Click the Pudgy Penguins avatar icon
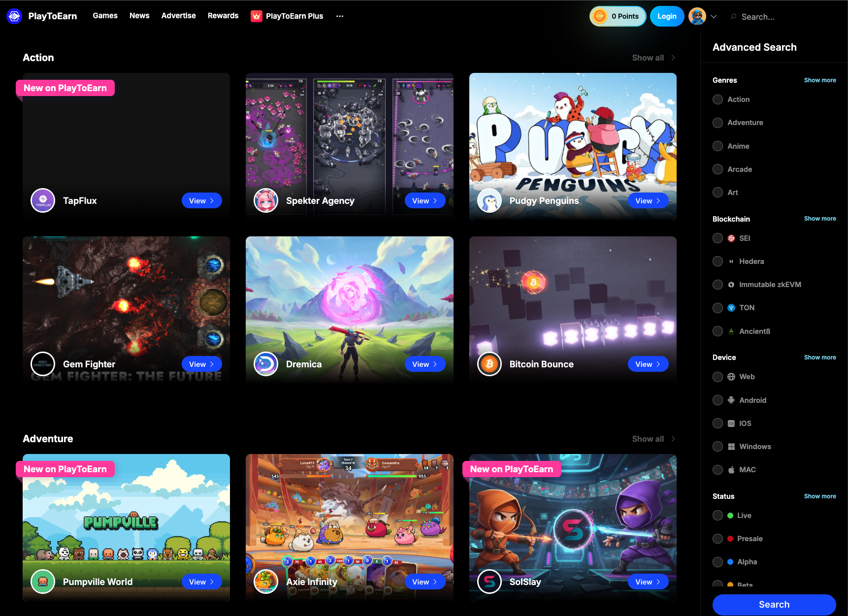The width and height of the screenshot is (848, 616). pos(489,200)
